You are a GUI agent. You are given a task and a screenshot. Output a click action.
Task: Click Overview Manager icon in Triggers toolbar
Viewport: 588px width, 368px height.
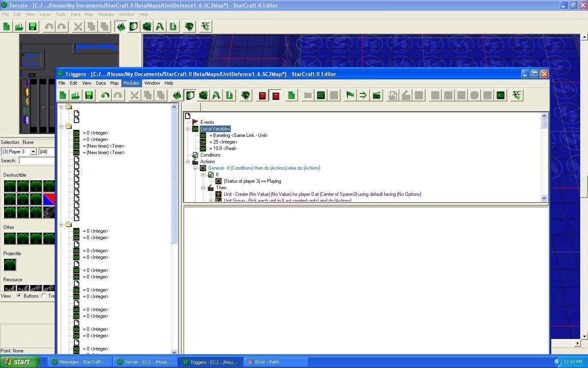(245, 95)
